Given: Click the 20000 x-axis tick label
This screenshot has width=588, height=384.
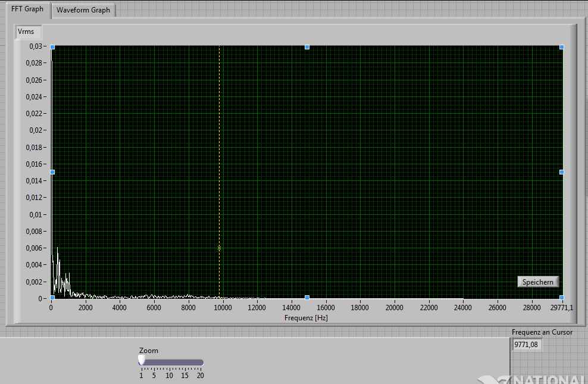Looking at the screenshot, I should coord(394,308).
